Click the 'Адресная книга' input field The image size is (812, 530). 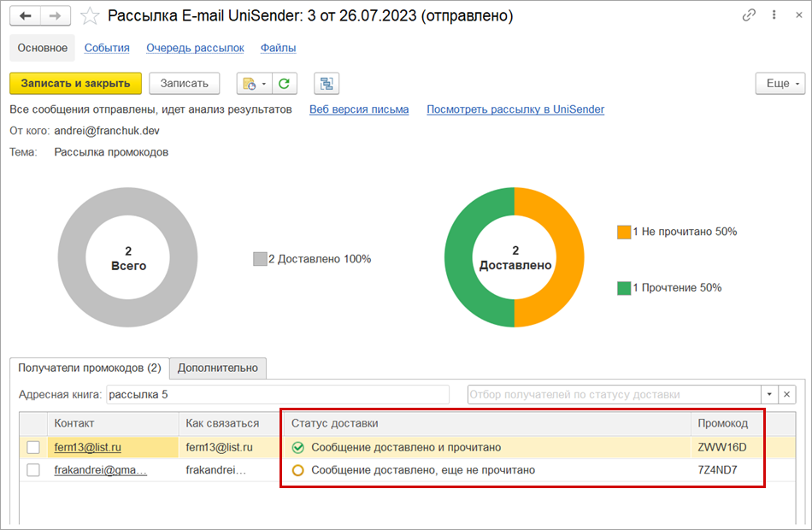tap(278, 394)
